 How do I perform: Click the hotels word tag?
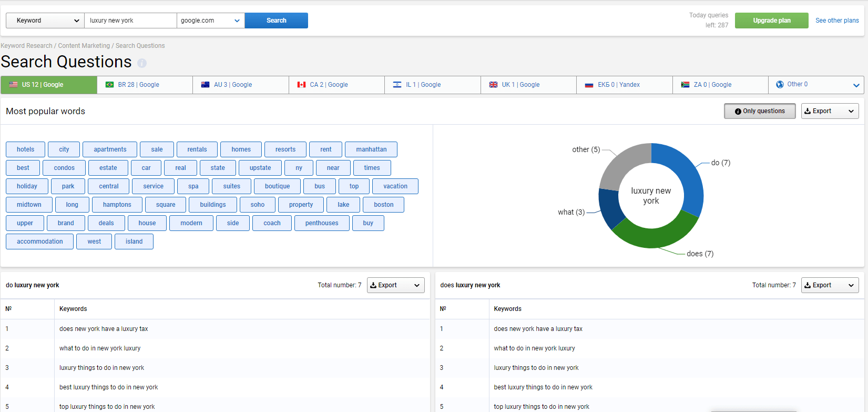click(x=25, y=149)
